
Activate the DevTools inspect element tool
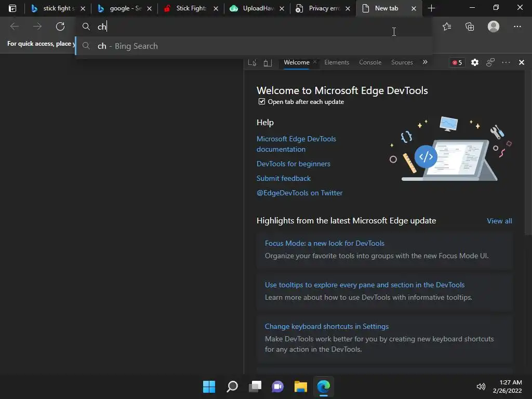pyautogui.click(x=252, y=62)
